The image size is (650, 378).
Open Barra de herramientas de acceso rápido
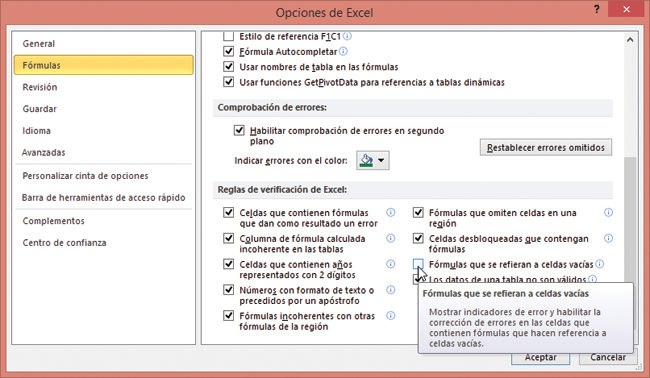pyautogui.click(x=104, y=197)
